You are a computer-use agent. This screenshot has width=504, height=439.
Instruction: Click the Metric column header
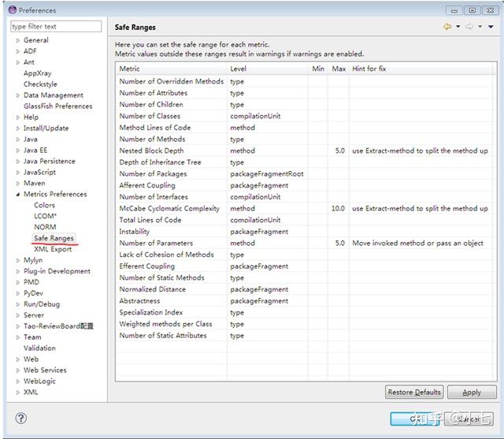click(172, 69)
